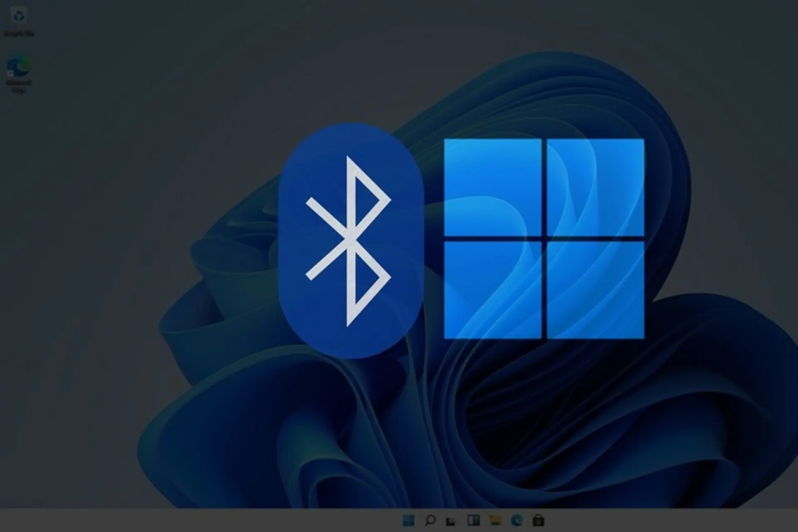798x532 pixels.
Task: Click the top-right pane of the Windows logo
Action: point(594,187)
